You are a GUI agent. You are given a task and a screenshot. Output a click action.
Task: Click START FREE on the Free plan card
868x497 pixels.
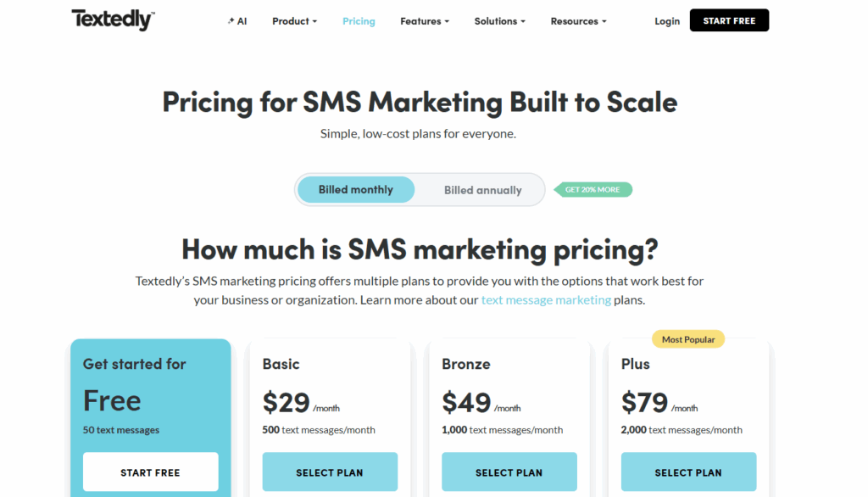point(150,472)
